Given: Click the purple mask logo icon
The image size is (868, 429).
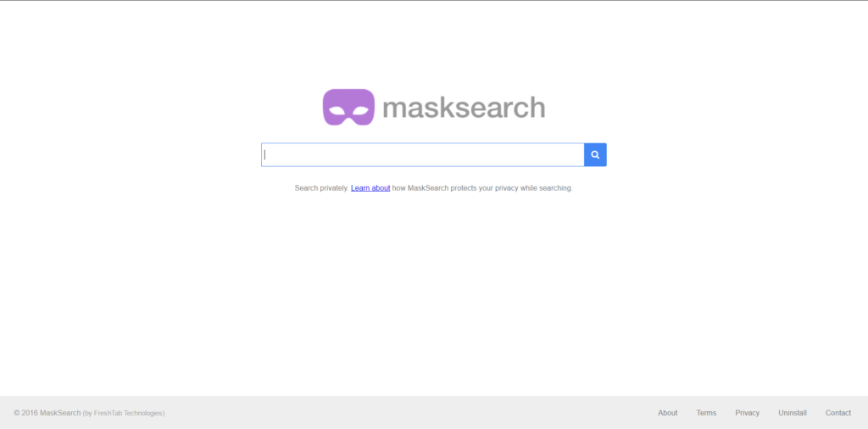Looking at the screenshot, I should [348, 107].
